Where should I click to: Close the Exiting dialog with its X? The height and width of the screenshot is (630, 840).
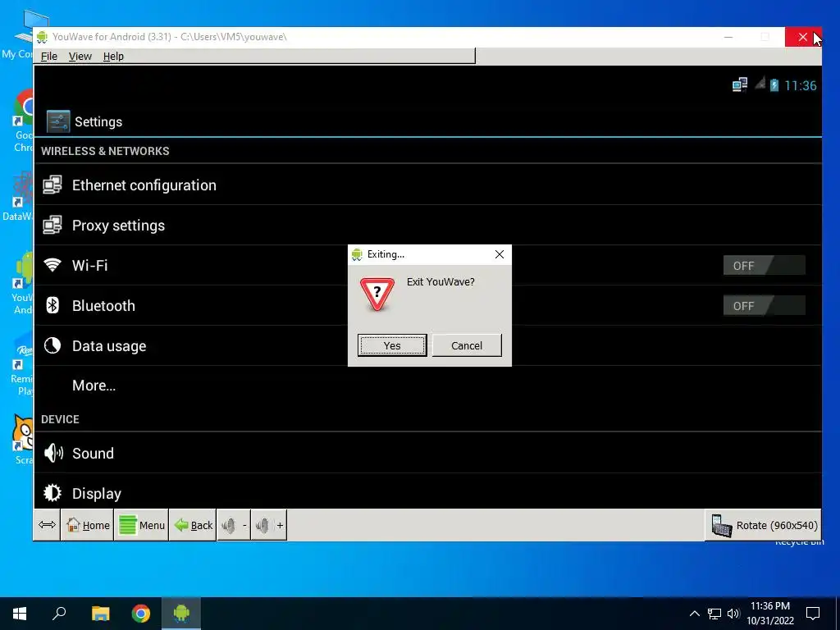500,254
